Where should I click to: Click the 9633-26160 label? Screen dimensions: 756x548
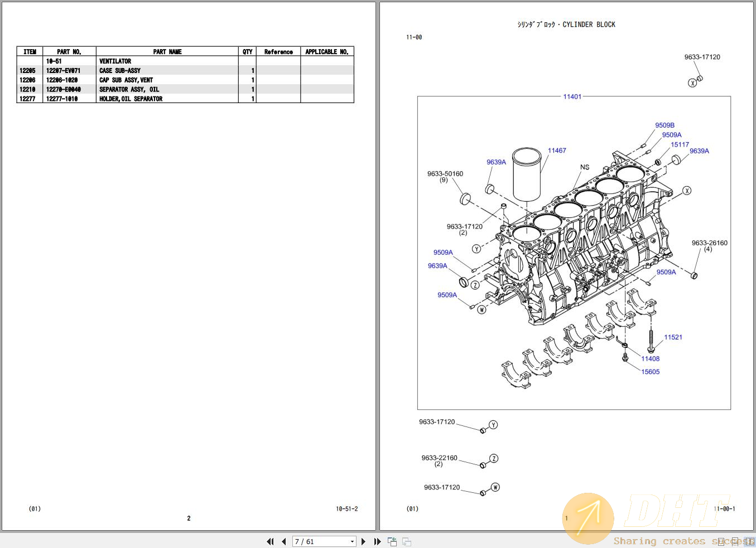(710, 243)
